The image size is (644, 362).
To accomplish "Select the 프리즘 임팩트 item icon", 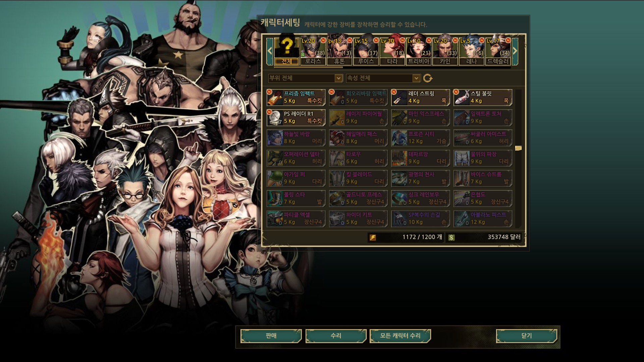I will point(275,98).
